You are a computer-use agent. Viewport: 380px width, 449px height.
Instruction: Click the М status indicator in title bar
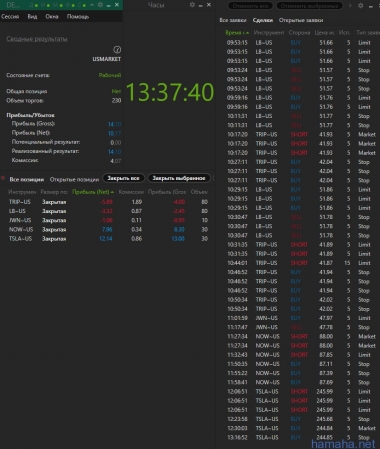(59, 5)
